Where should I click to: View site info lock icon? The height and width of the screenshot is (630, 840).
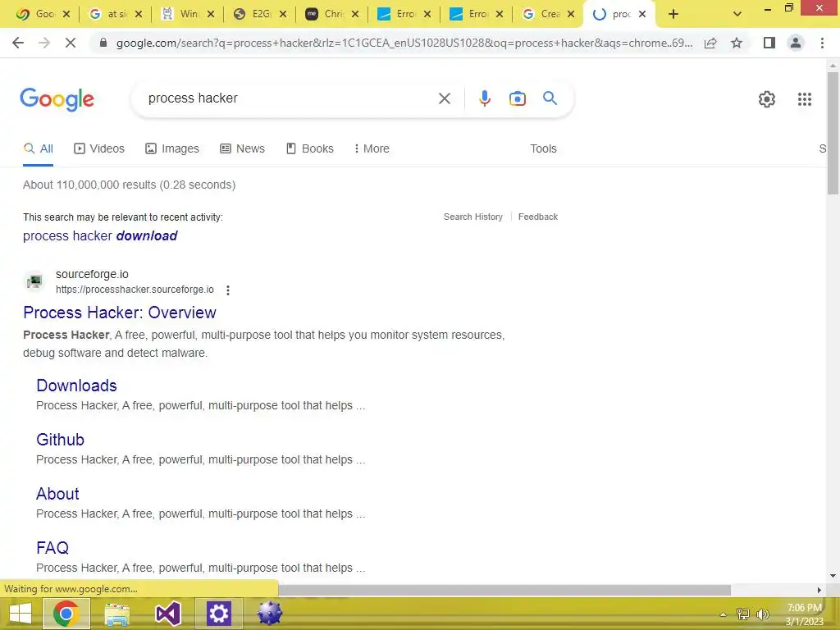pyautogui.click(x=103, y=43)
